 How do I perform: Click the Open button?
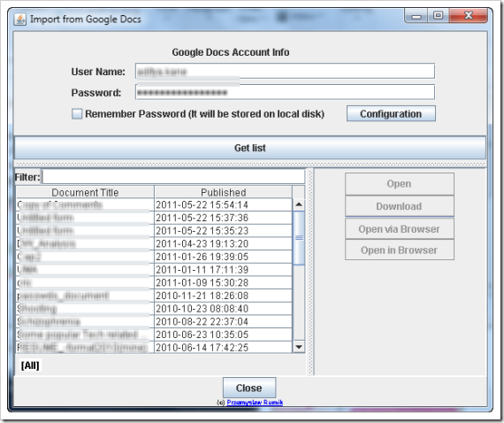(x=399, y=184)
